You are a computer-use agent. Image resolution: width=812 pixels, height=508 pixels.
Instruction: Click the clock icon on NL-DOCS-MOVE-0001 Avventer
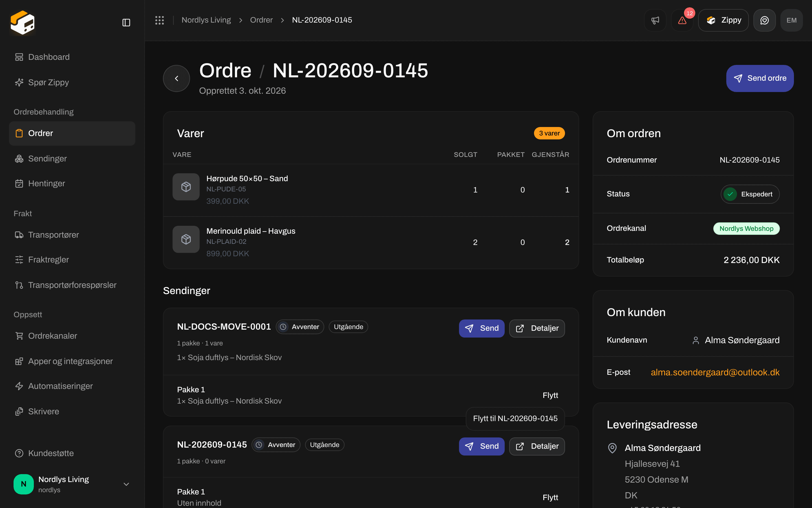point(283,327)
